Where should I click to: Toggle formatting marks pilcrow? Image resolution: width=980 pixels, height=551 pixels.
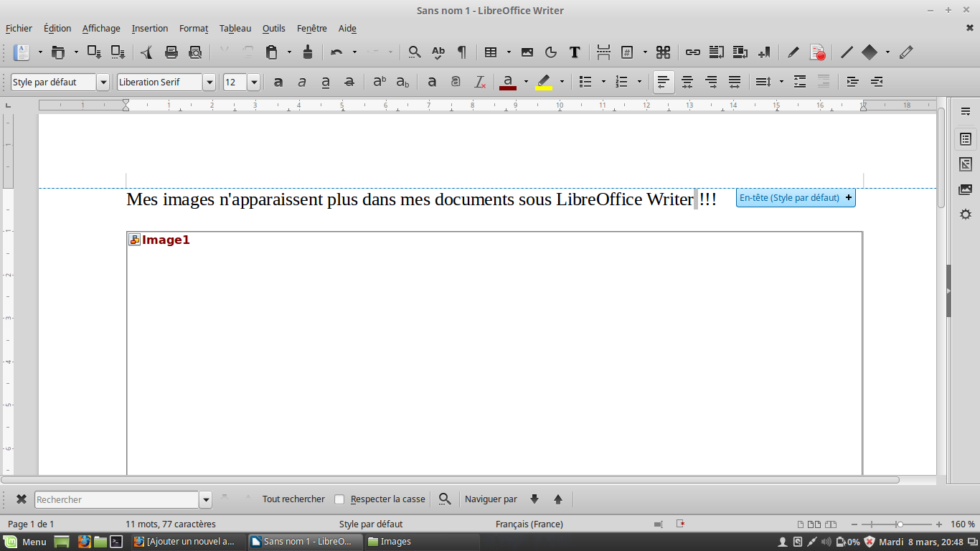pos(461,52)
